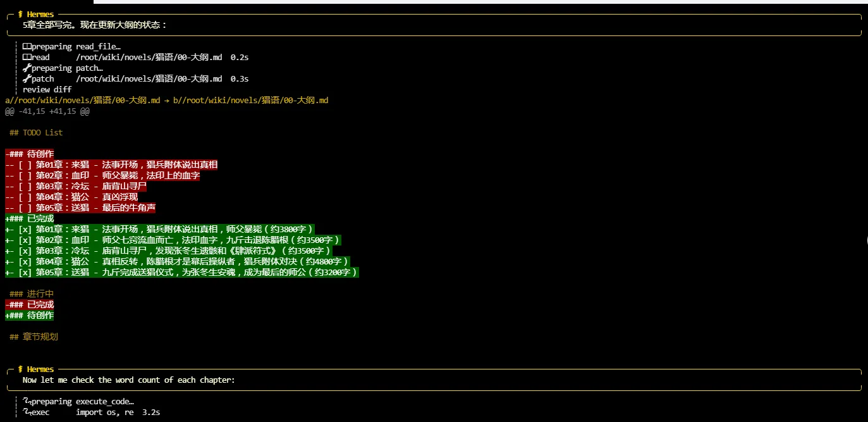Click the diff file path header a//root/wiki/novels

click(166, 100)
